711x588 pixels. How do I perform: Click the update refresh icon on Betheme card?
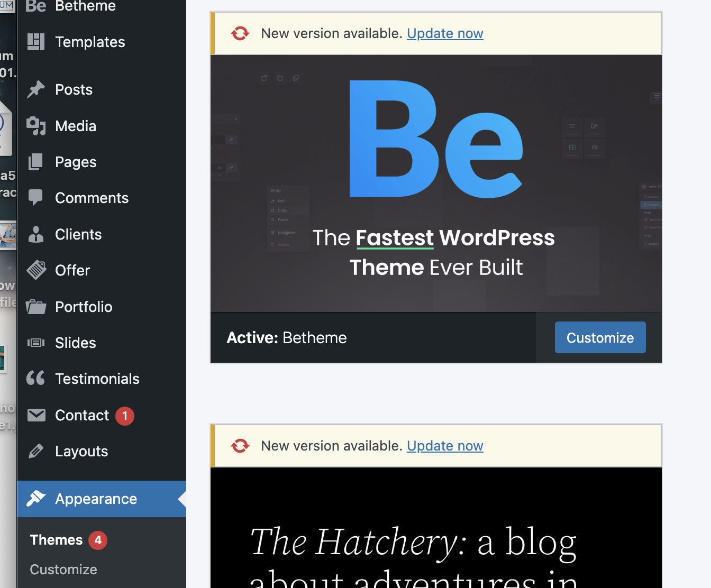[240, 33]
